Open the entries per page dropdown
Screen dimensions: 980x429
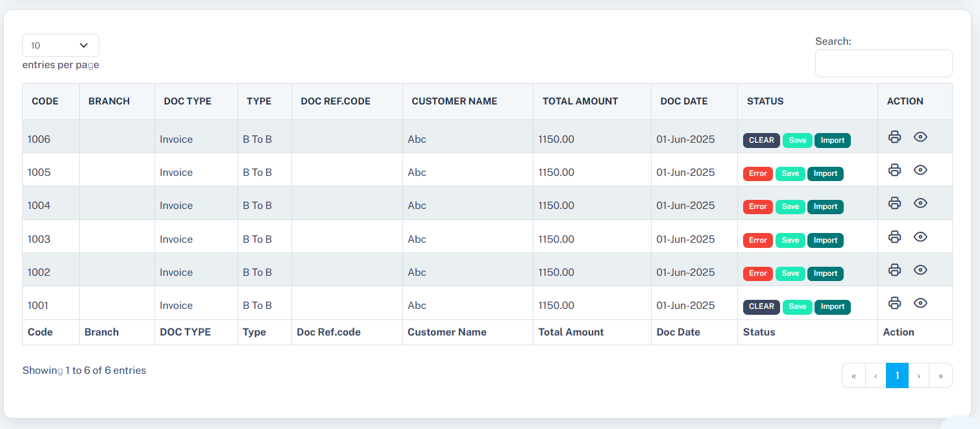(60, 45)
